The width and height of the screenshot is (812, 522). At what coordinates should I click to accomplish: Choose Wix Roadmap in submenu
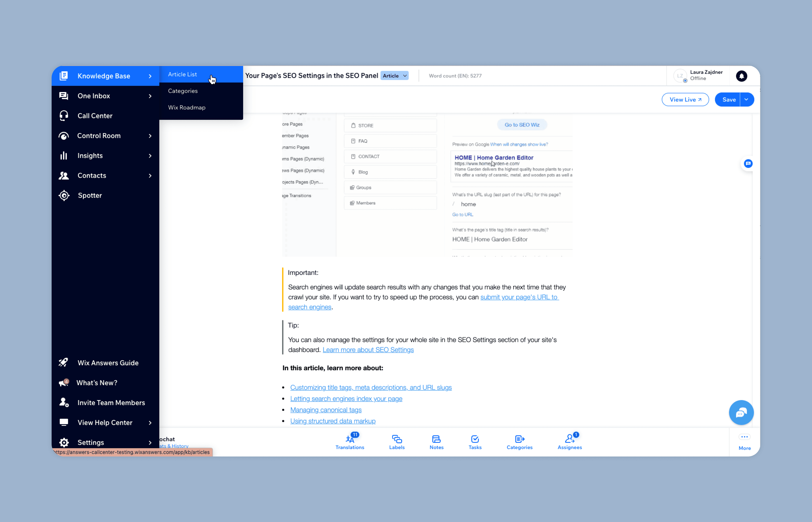click(x=187, y=107)
